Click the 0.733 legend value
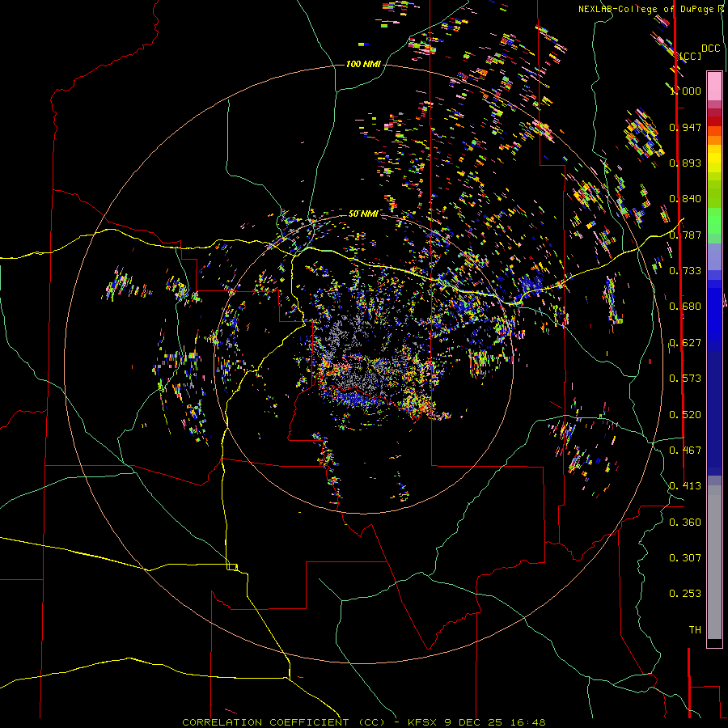 coord(685,271)
